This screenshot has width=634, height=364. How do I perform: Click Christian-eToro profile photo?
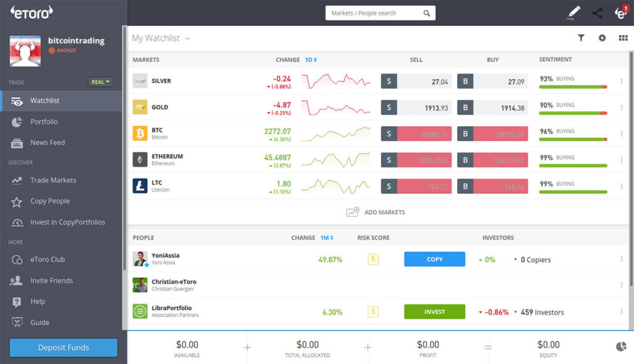(x=140, y=285)
